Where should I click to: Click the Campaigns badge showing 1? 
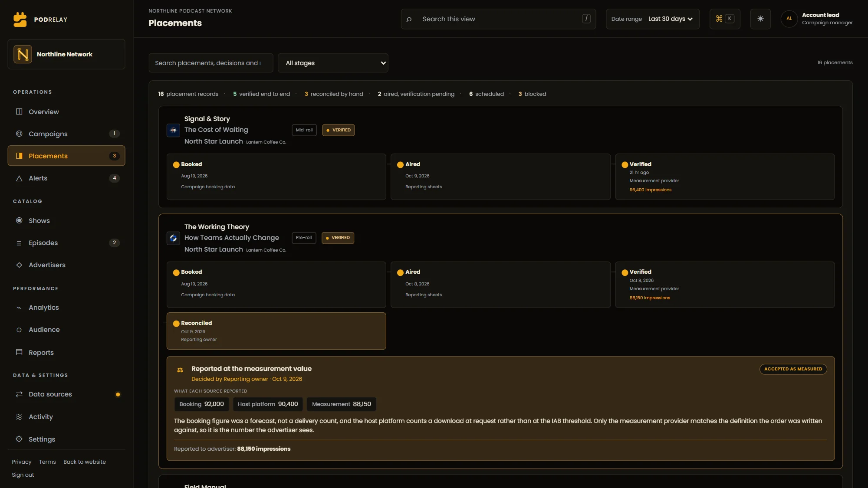tap(114, 134)
